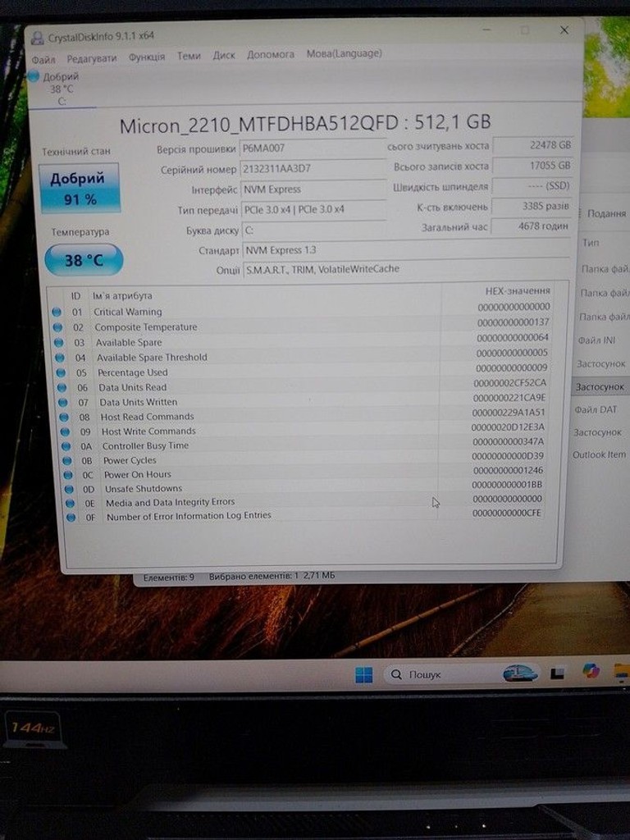Click Файл DAT entry in the Explorer window behind
This screenshot has width=630, height=840.
tap(596, 410)
